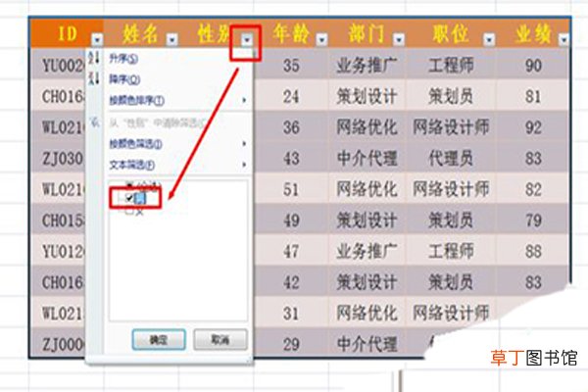588x392 pixels.
Task: Select 业务推广 cell in the age-35 row
Action: tap(367, 66)
